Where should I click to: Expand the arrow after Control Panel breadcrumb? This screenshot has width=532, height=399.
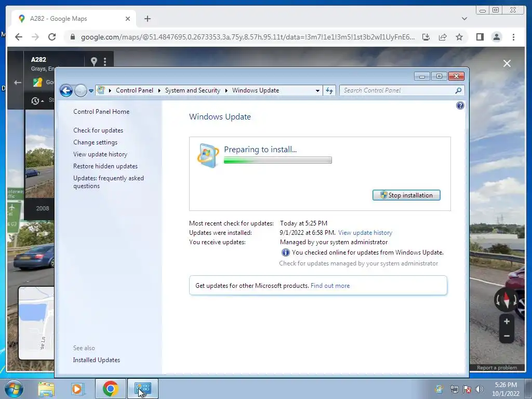pos(159,90)
